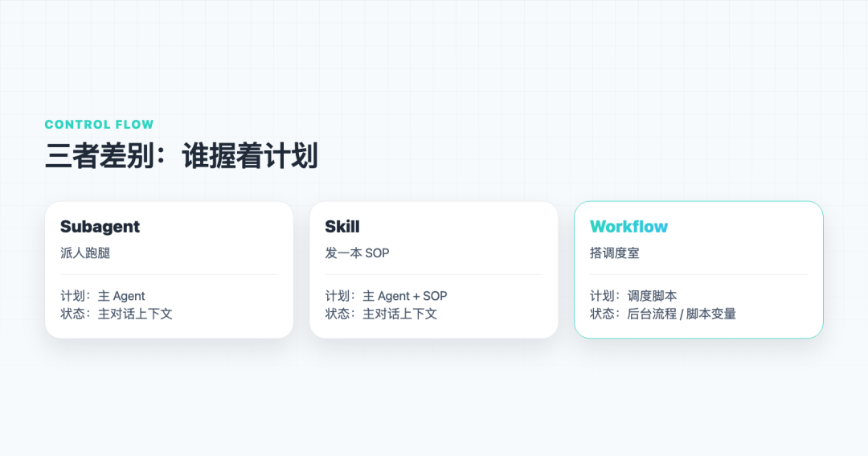Click the line 计划：调度脚本
The width and height of the screenshot is (868, 456).
[x=633, y=296]
